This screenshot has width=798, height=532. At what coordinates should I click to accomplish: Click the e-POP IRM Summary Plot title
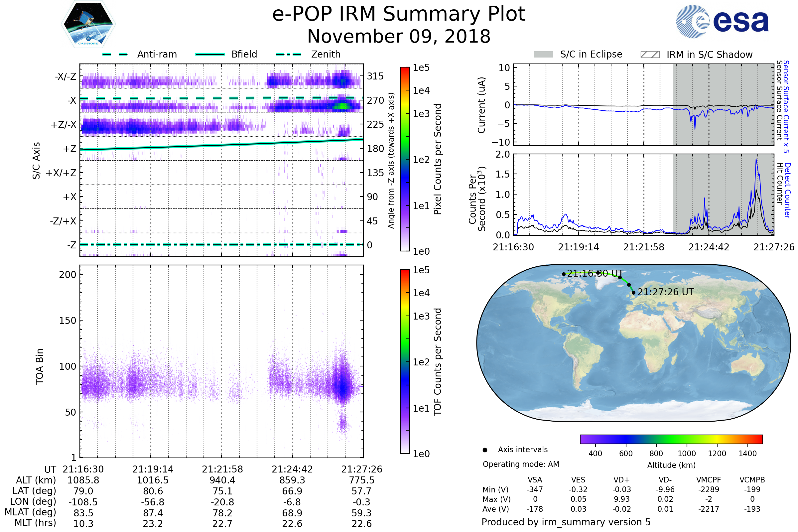[x=399, y=14]
